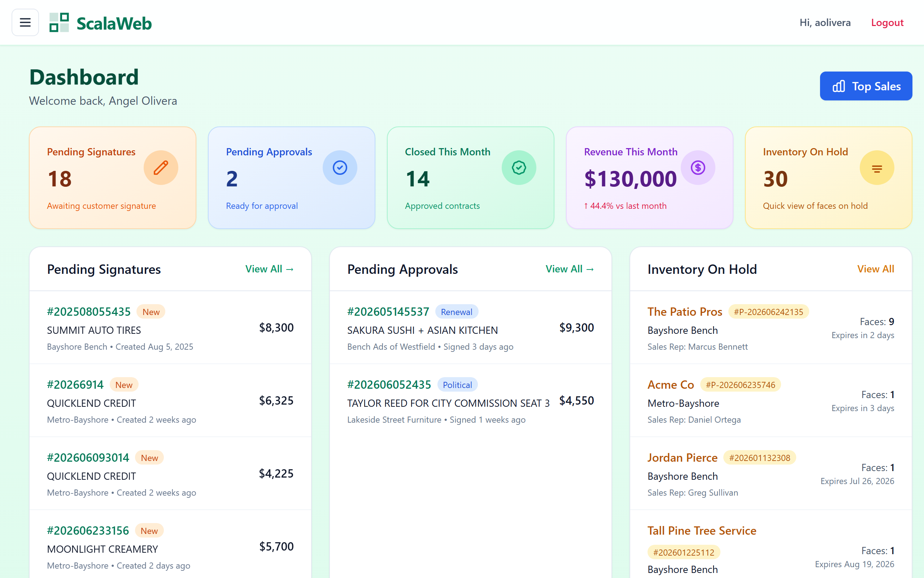The image size is (924, 578).
Task: Click the $6,325 amount
Action: click(x=276, y=401)
